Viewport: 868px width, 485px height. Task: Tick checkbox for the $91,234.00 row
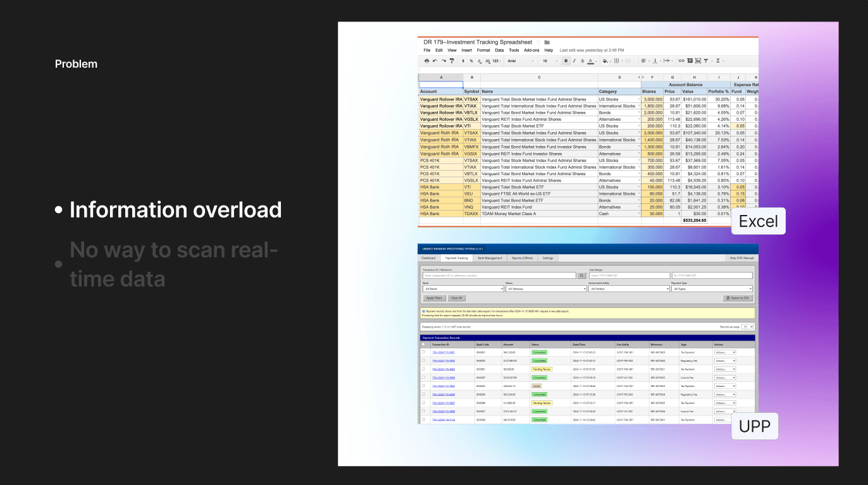pos(424,394)
